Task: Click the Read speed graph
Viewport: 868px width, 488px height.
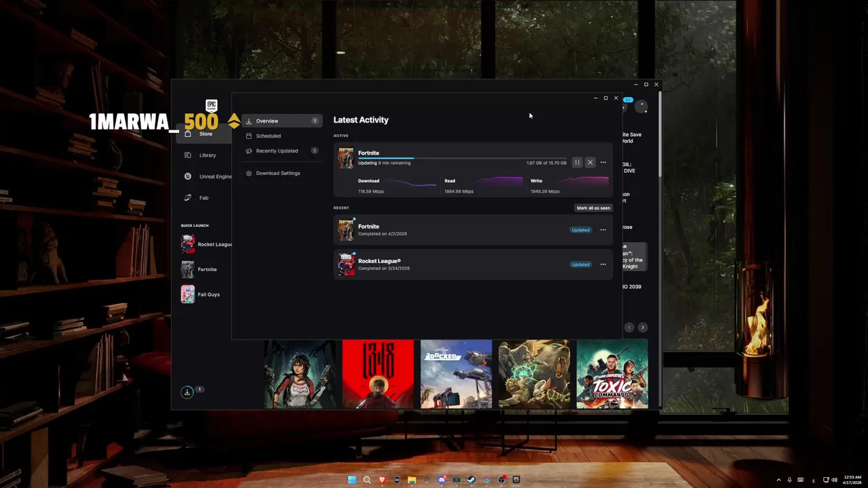Action: coord(498,183)
